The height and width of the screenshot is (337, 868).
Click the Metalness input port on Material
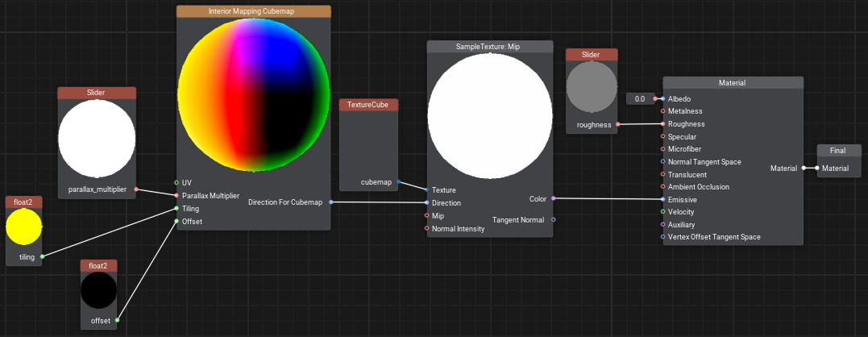pos(662,111)
